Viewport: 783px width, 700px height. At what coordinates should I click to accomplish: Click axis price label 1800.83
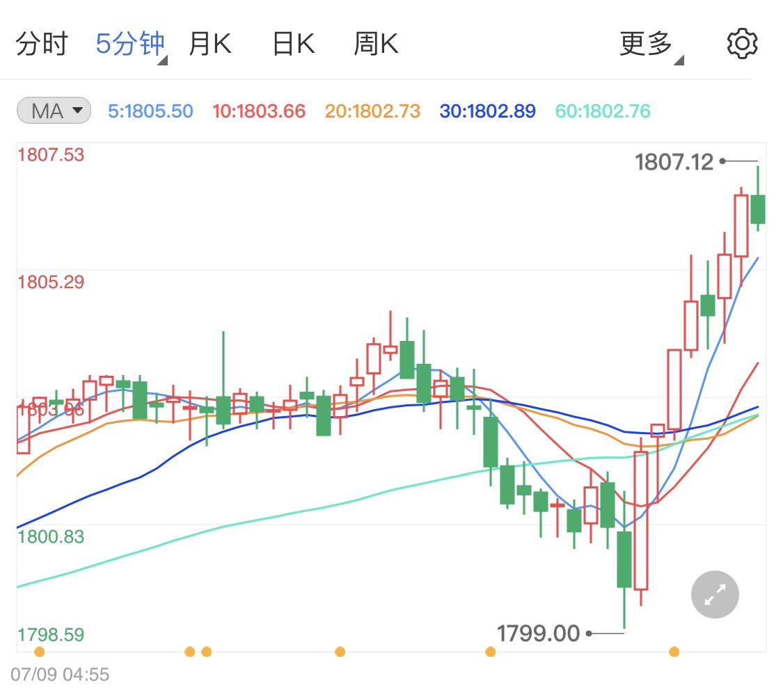[51, 536]
